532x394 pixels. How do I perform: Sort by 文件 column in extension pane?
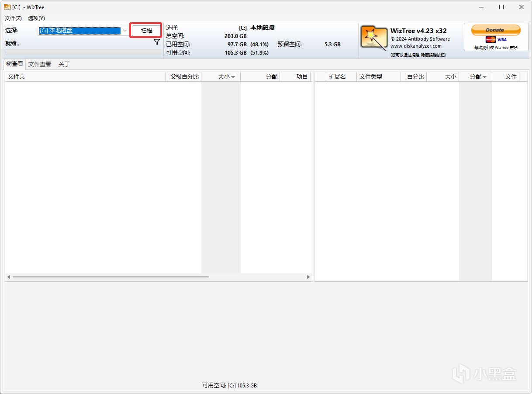(506, 76)
